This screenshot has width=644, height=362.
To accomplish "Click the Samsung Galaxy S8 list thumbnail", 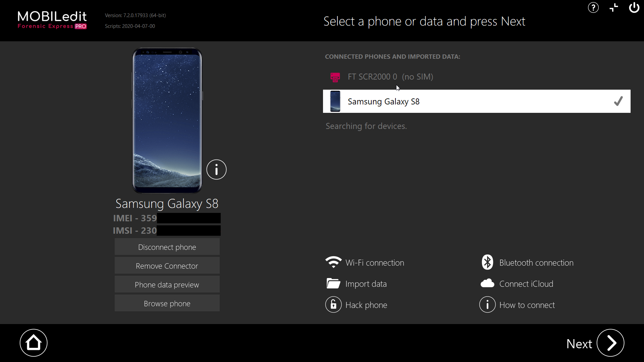I will click(335, 101).
